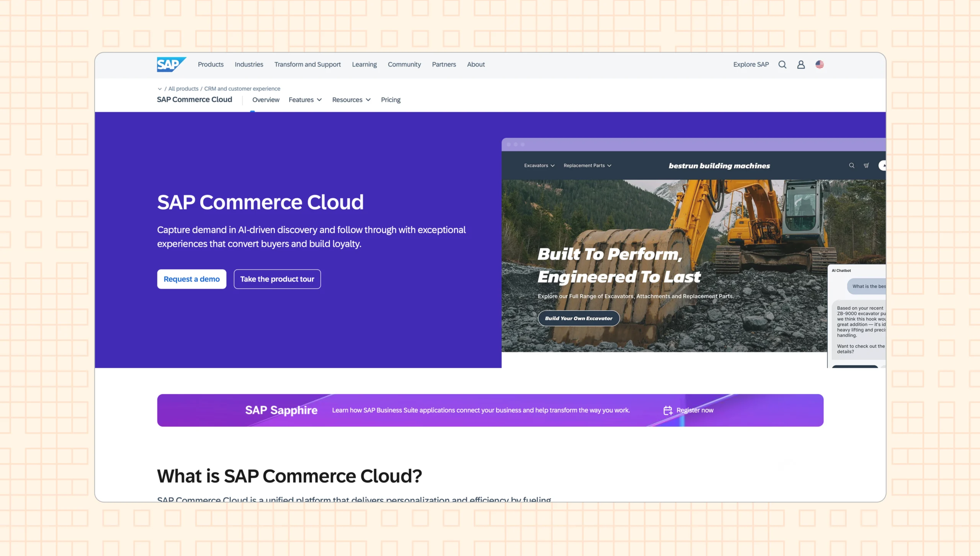980x556 pixels.
Task: Click the What is SAP Commerce Cloud? heading
Action: point(289,476)
